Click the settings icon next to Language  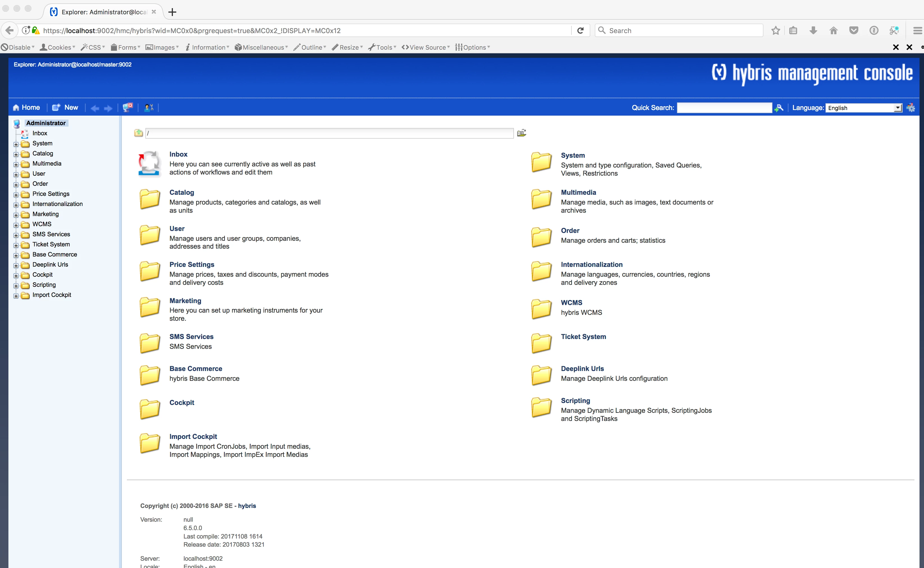(x=911, y=108)
